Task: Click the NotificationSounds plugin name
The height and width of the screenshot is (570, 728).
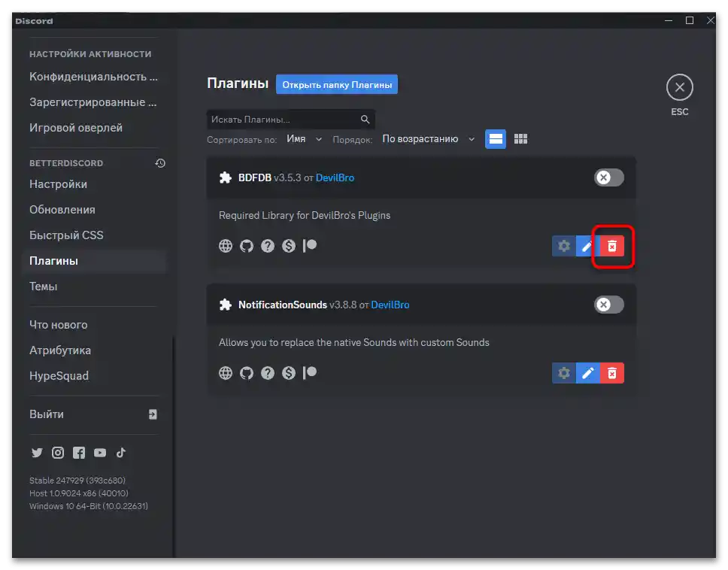Action: click(282, 305)
